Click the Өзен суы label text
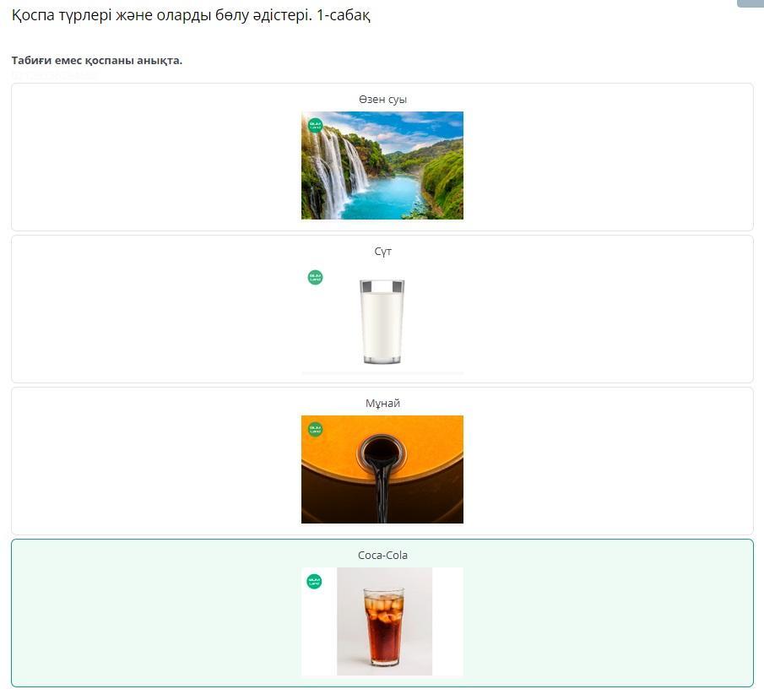 point(382,100)
